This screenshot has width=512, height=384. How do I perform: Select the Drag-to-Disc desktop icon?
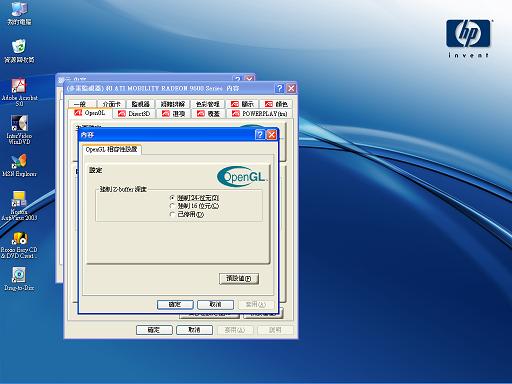coord(19,279)
